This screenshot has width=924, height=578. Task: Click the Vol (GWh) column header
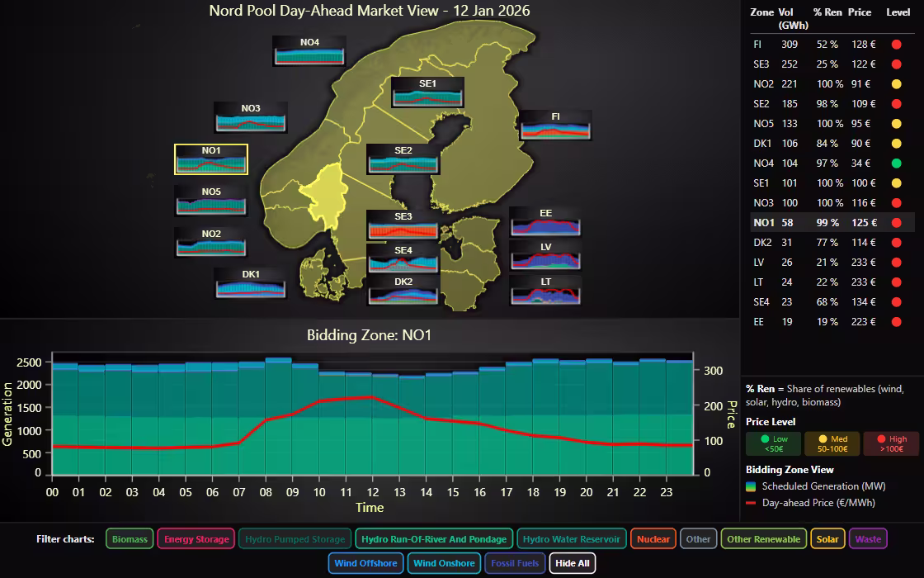click(793, 19)
